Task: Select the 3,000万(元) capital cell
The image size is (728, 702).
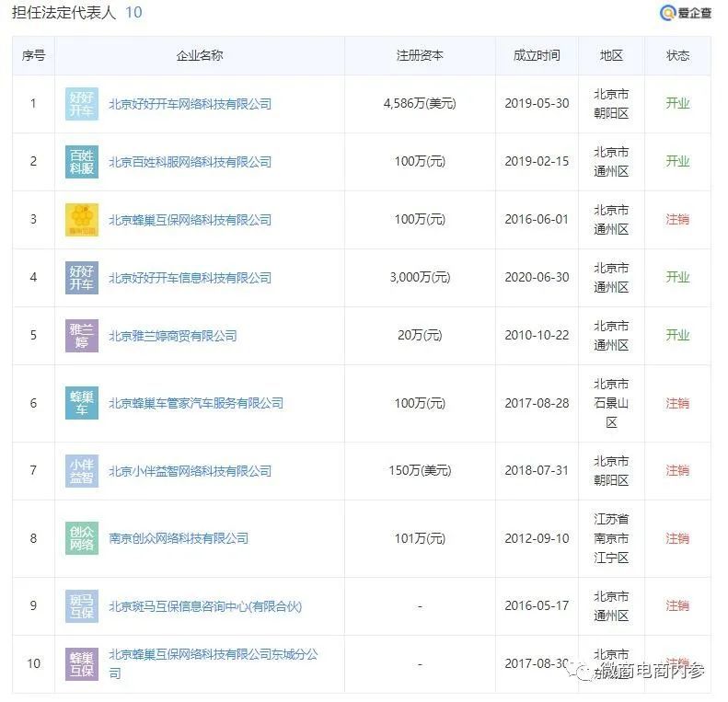Action: pos(420,277)
